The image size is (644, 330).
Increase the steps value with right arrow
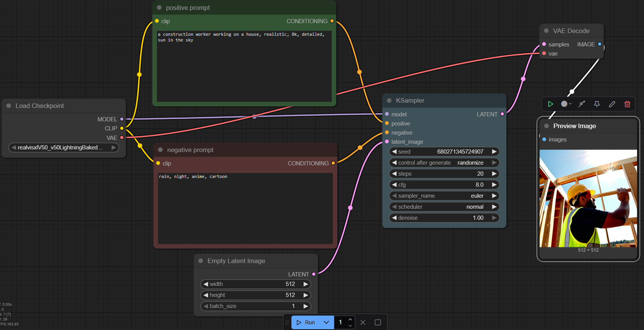point(494,174)
